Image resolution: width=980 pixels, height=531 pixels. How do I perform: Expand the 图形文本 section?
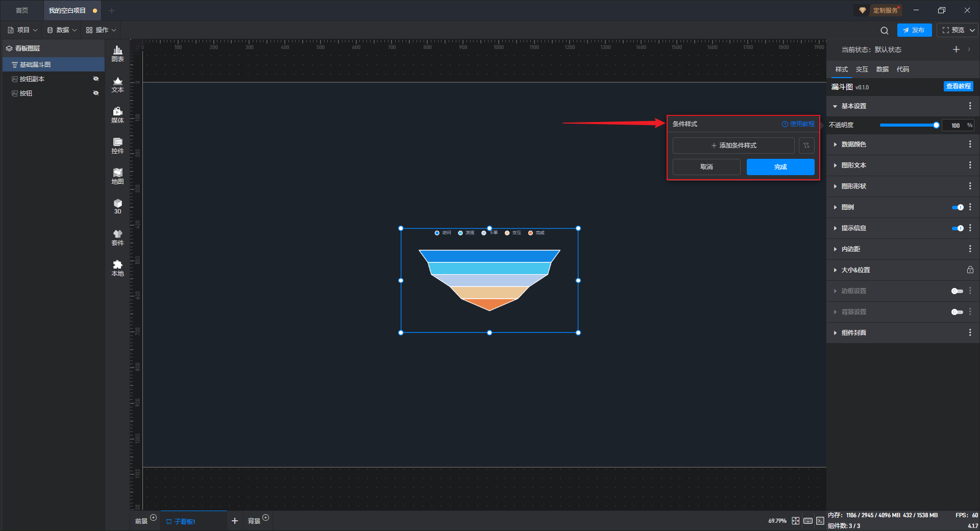853,165
